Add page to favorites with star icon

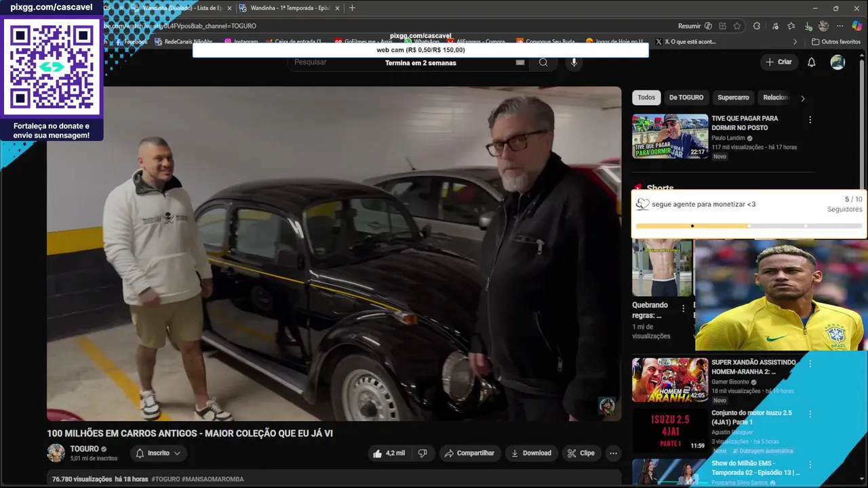737,26
